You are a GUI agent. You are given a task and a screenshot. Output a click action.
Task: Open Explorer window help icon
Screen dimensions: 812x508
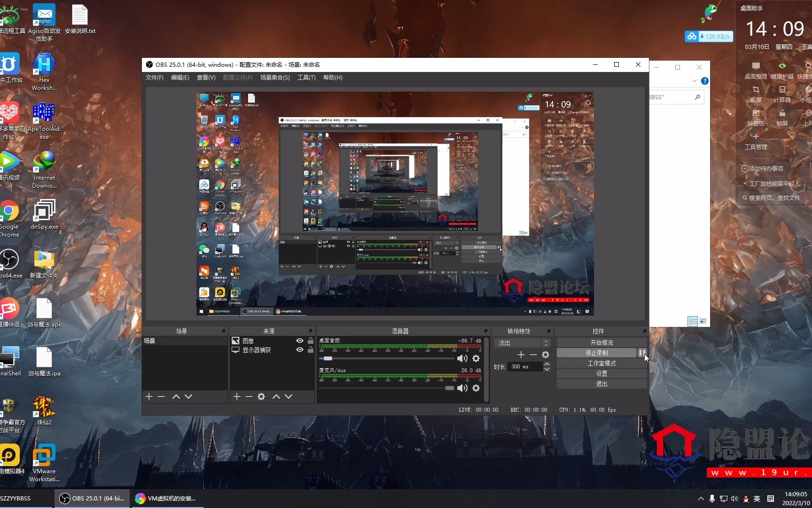tap(705, 81)
